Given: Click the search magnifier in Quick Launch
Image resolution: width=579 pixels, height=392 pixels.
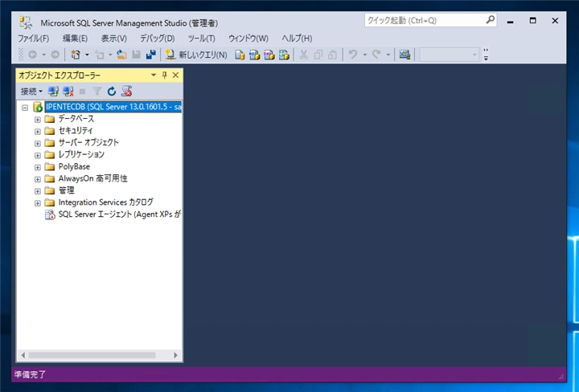Looking at the screenshot, I should (490, 20).
